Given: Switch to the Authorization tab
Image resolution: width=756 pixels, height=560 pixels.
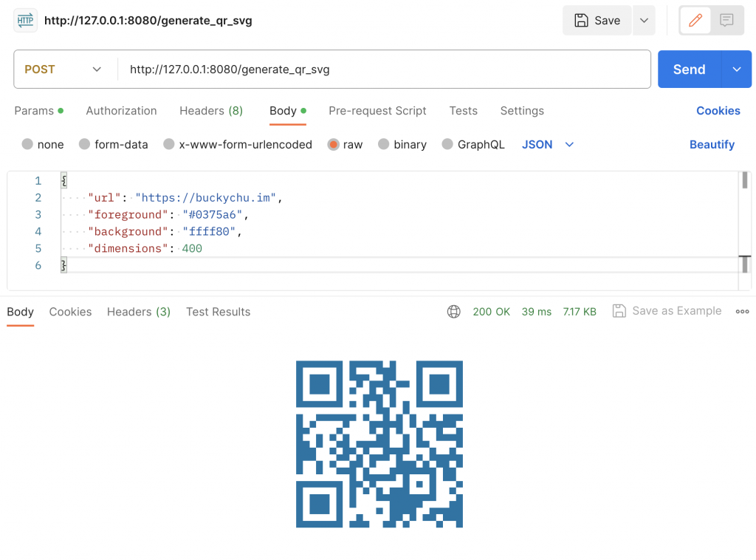Looking at the screenshot, I should [122, 111].
